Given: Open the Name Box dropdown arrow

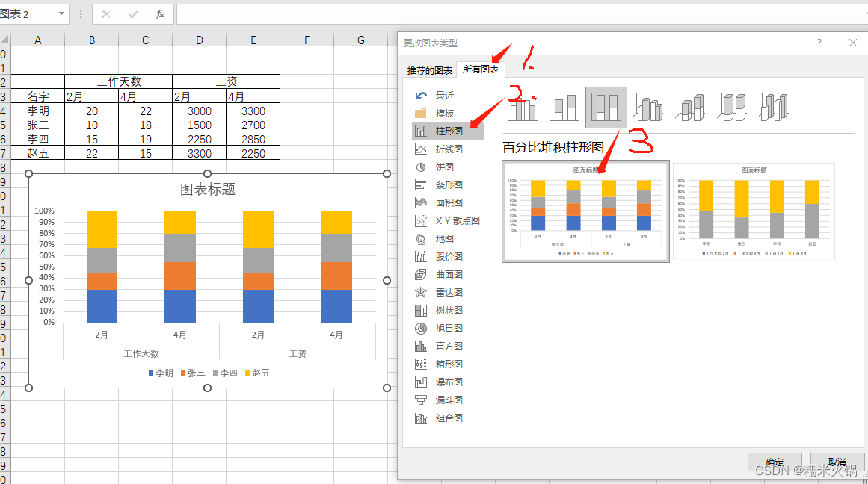Looking at the screenshot, I should [x=61, y=14].
